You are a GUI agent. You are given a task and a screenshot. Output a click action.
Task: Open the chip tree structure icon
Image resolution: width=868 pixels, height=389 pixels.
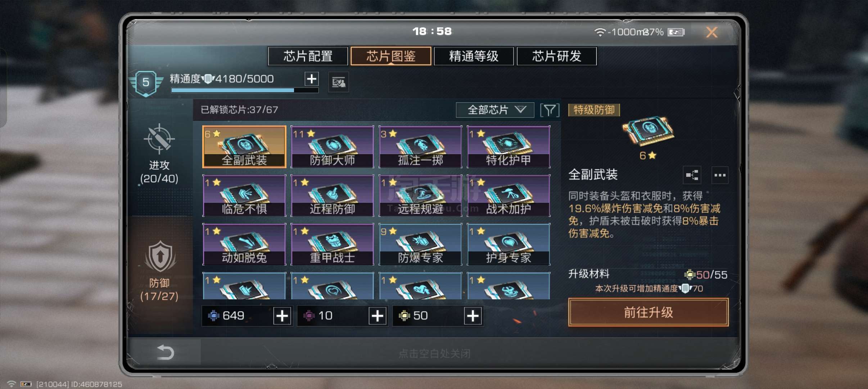pos(692,175)
